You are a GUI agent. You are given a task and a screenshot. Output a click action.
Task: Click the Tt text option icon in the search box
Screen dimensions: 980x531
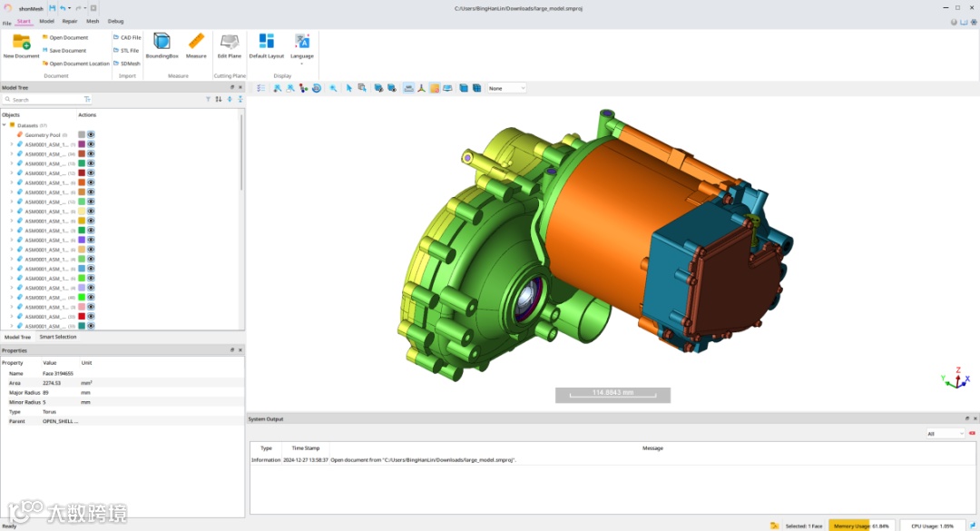(87, 100)
